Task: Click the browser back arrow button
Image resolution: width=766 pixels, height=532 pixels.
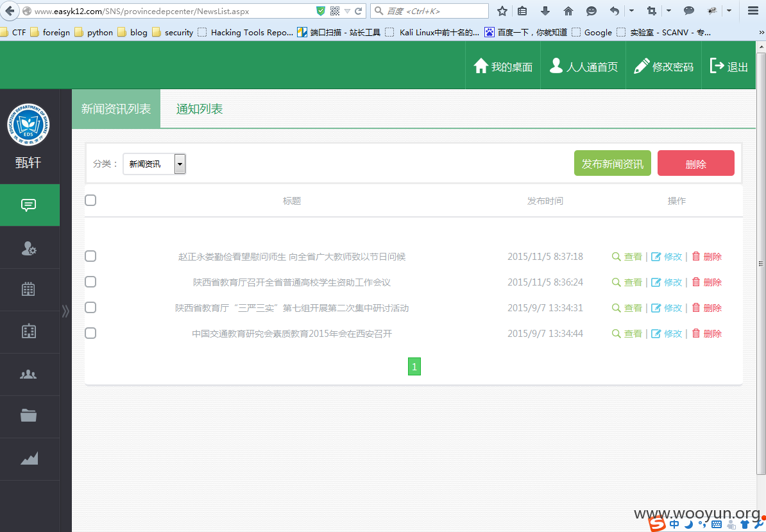Action: coord(10,11)
